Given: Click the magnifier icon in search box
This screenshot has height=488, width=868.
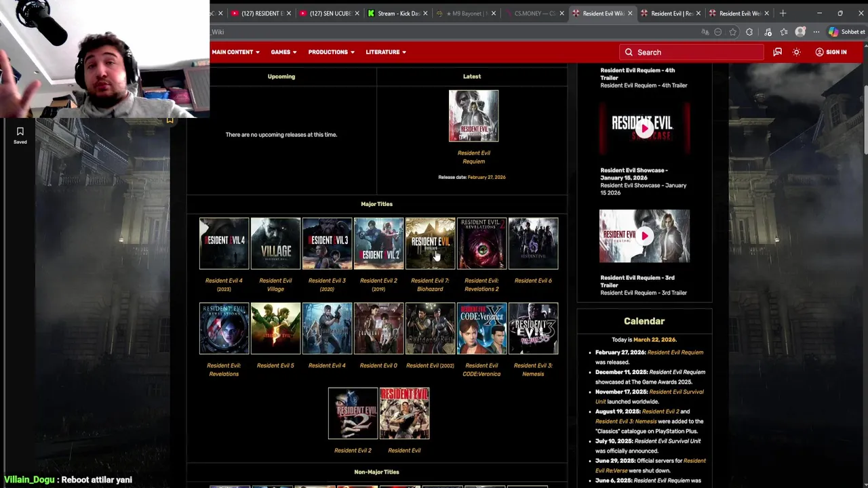Looking at the screenshot, I should [629, 52].
